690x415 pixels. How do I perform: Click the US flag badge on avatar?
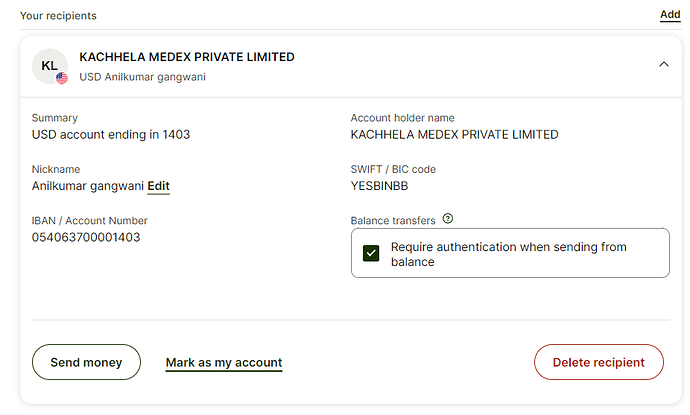click(62, 78)
